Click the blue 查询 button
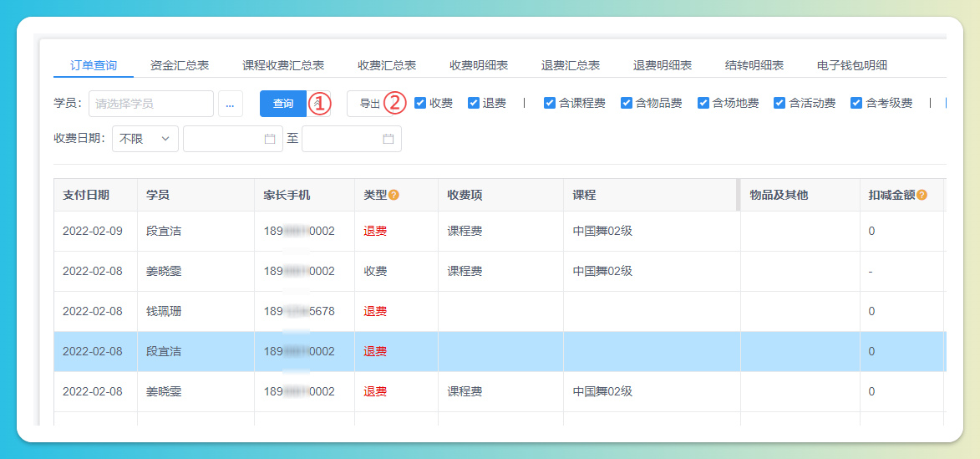Viewport: 980px width, 459px height. click(x=283, y=104)
